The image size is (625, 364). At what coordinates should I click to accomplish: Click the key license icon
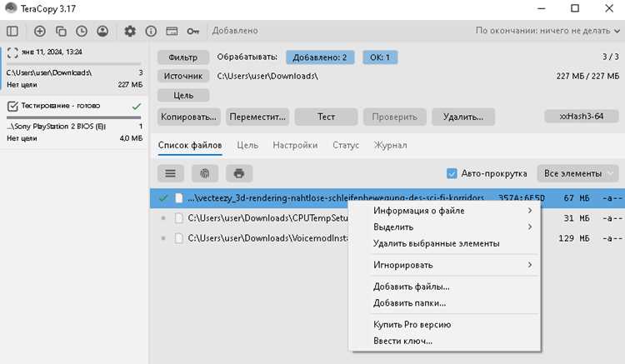pyautogui.click(x=193, y=31)
